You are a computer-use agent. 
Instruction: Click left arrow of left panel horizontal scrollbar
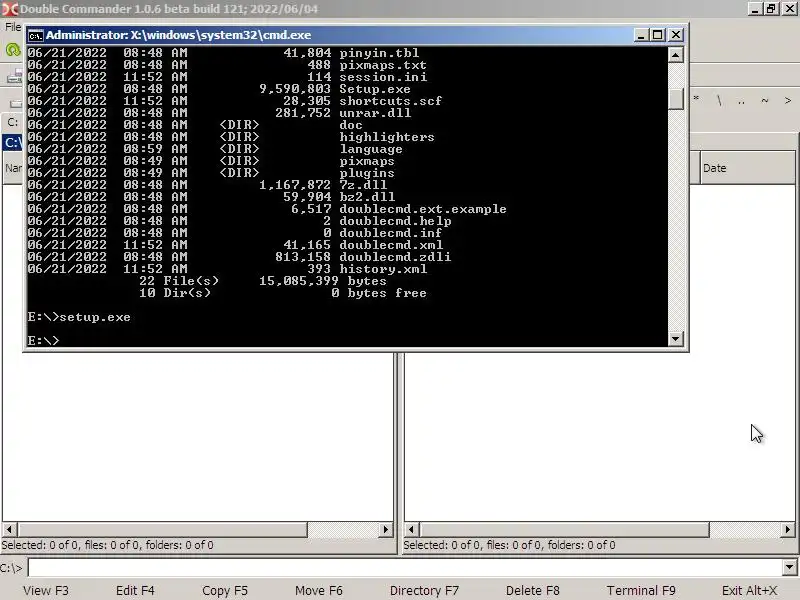point(9,530)
